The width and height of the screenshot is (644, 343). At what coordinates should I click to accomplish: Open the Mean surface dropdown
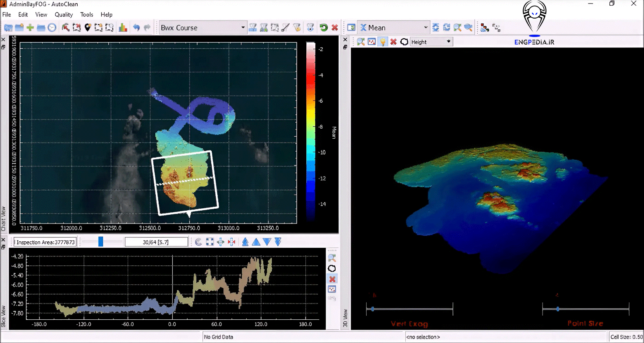tap(394, 28)
